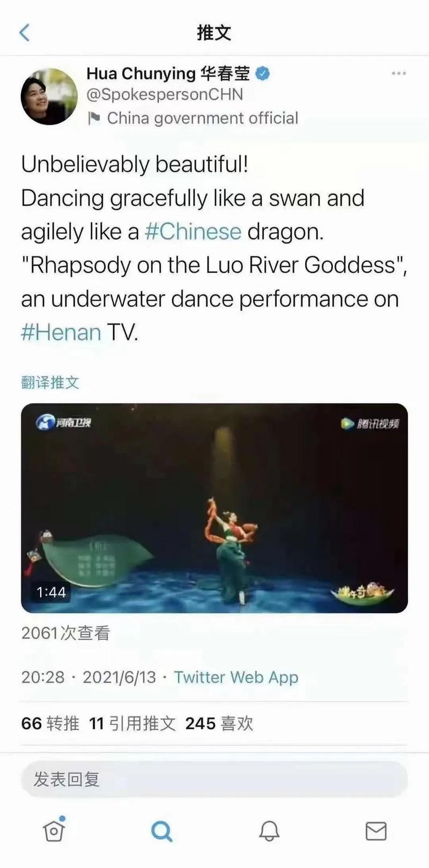429x868 pixels.
Task: Tap 翻译推文 to translate the tweet
Action: point(50,382)
